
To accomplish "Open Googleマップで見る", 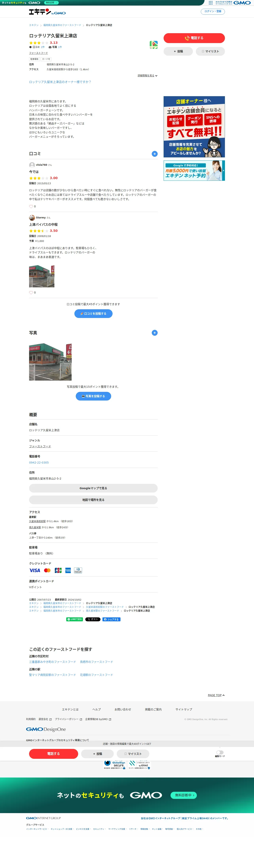I will [93, 488].
